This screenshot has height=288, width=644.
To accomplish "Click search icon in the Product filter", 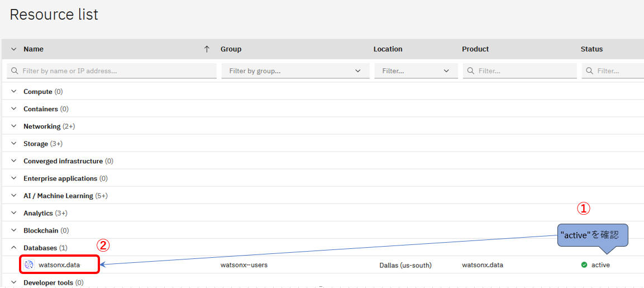I will click(471, 71).
